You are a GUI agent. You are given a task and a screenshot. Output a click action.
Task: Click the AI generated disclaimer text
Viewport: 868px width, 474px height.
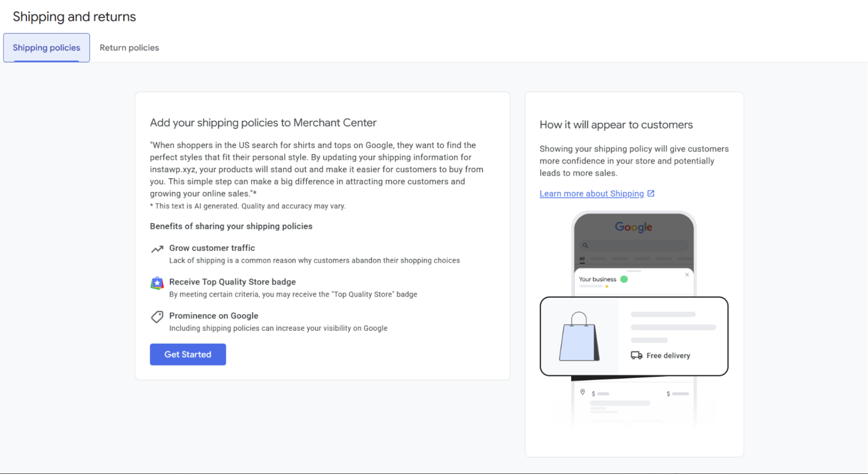(248, 206)
